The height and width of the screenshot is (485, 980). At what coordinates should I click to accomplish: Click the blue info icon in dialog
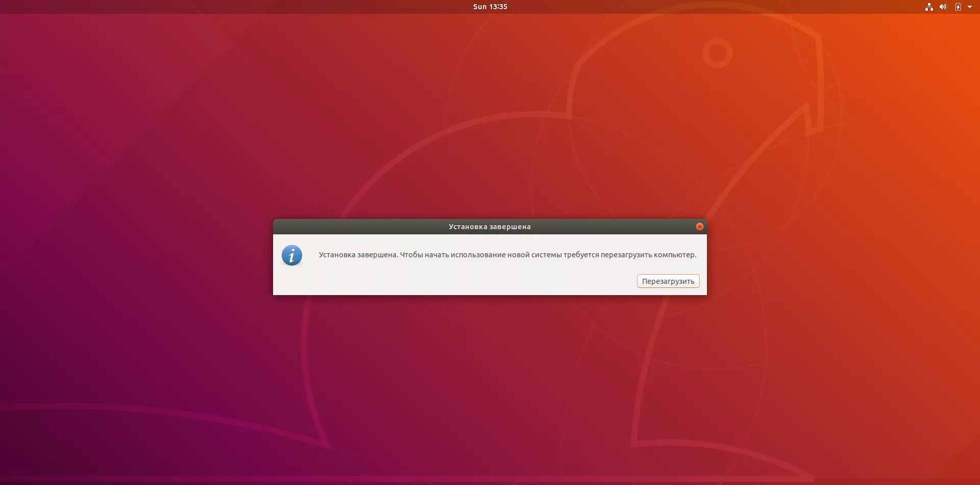[292, 255]
